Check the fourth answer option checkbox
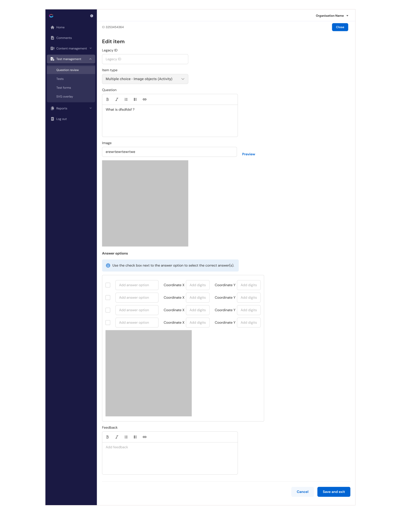399x532 pixels. [x=108, y=323]
